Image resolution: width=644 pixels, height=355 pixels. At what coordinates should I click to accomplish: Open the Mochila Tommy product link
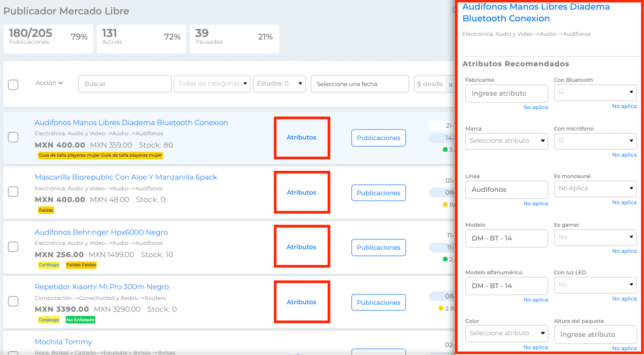[63, 342]
